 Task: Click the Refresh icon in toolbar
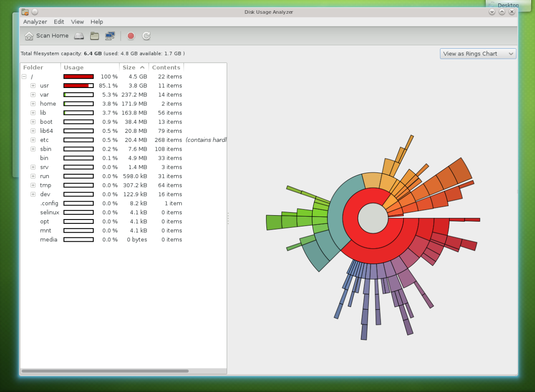tap(147, 36)
